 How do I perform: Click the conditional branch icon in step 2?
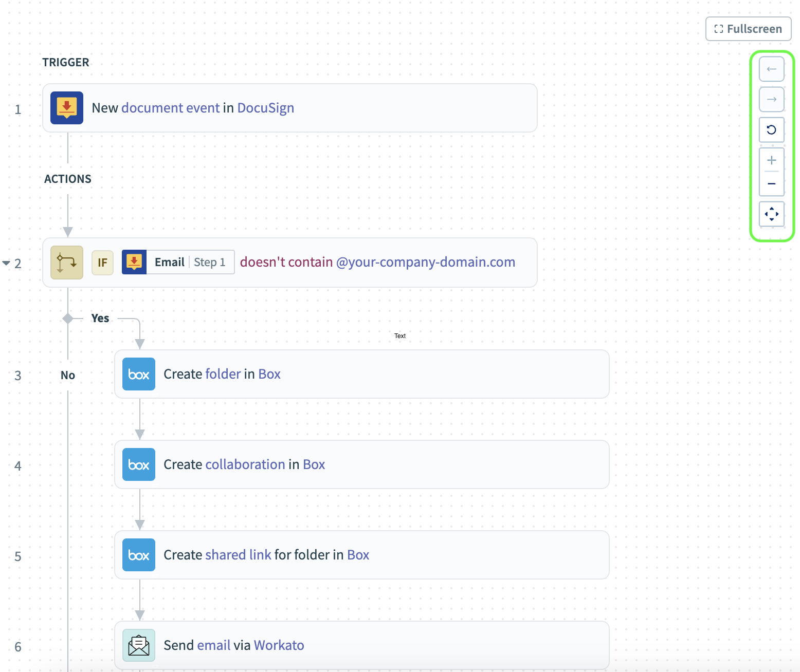click(x=67, y=263)
